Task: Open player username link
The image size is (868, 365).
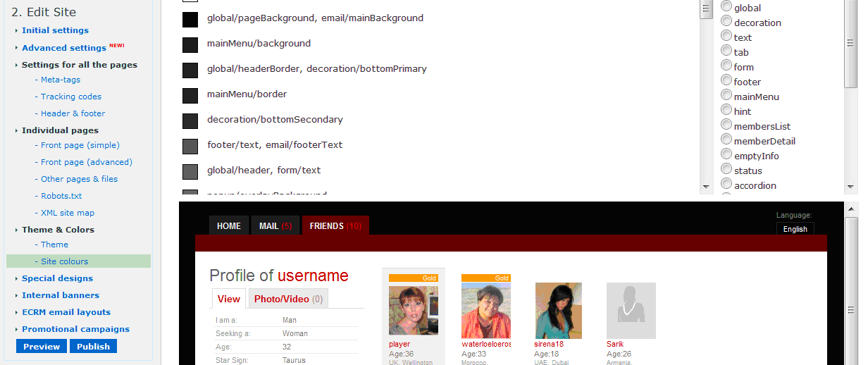Action: point(399,344)
